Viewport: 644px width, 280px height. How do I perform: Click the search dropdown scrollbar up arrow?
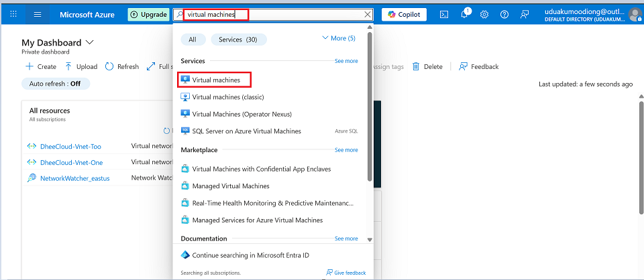[x=370, y=27]
